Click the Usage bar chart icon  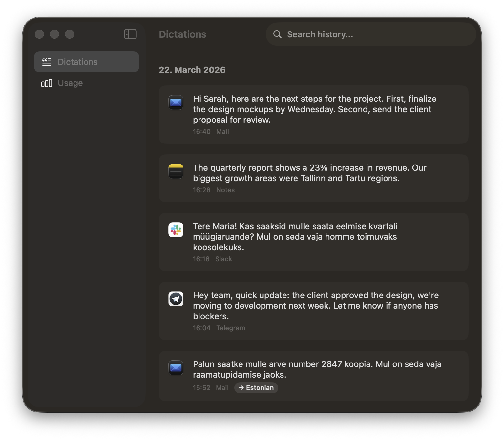coord(47,83)
